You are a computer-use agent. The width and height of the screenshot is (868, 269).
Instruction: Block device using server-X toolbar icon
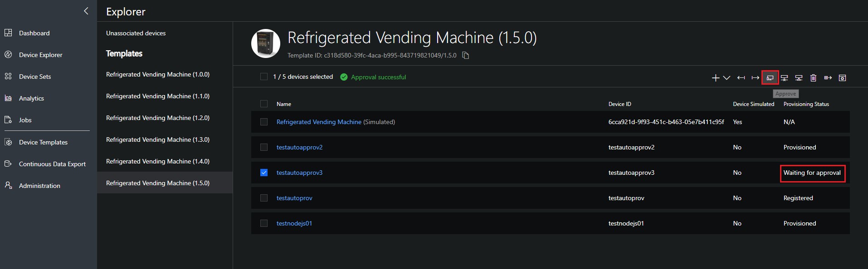784,78
